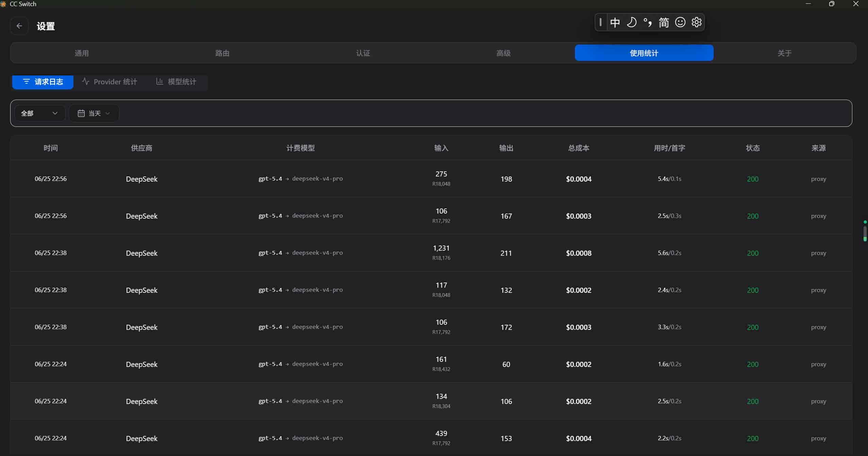Viewport: 868px width, 456px height.
Task: Click calendar icon in 当天 filter
Action: point(81,113)
